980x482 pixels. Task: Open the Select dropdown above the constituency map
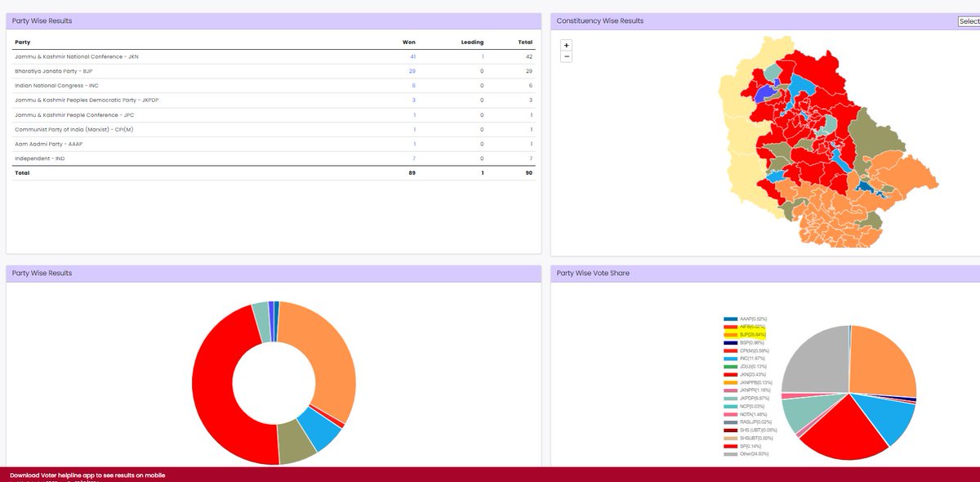969,22
